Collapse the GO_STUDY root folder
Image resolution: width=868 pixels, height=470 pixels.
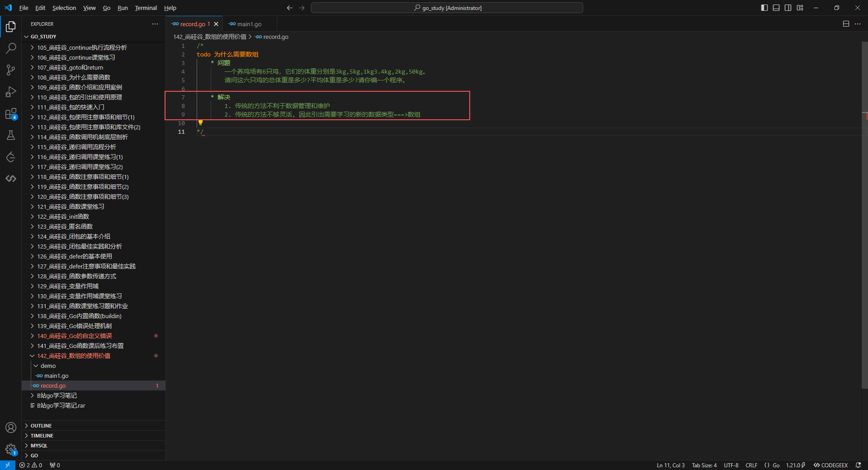coord(94,37)
